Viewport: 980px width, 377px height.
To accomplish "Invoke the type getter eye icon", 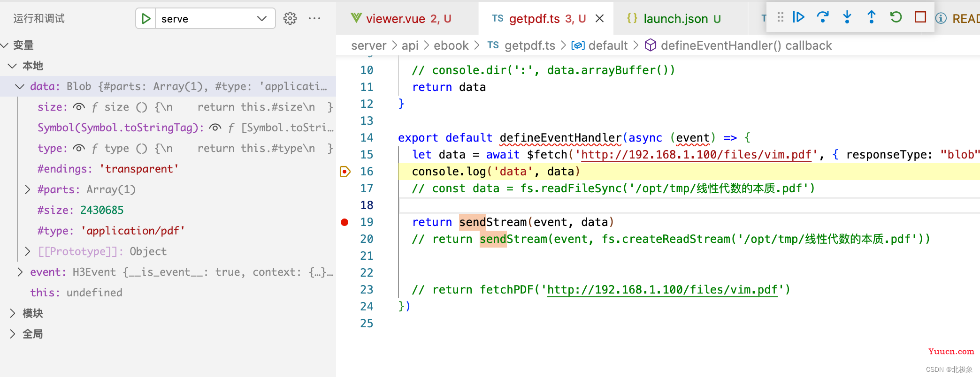I will click(x=79, y=148).
